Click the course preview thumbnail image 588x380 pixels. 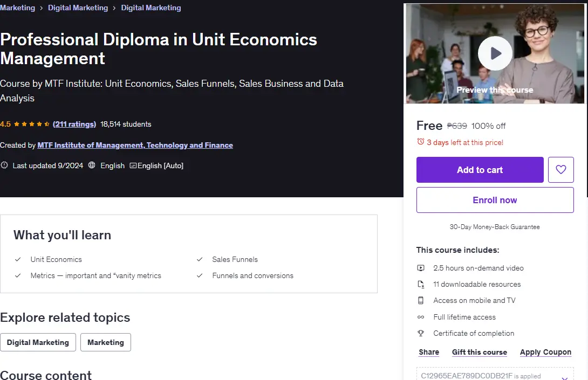(495, 53)
